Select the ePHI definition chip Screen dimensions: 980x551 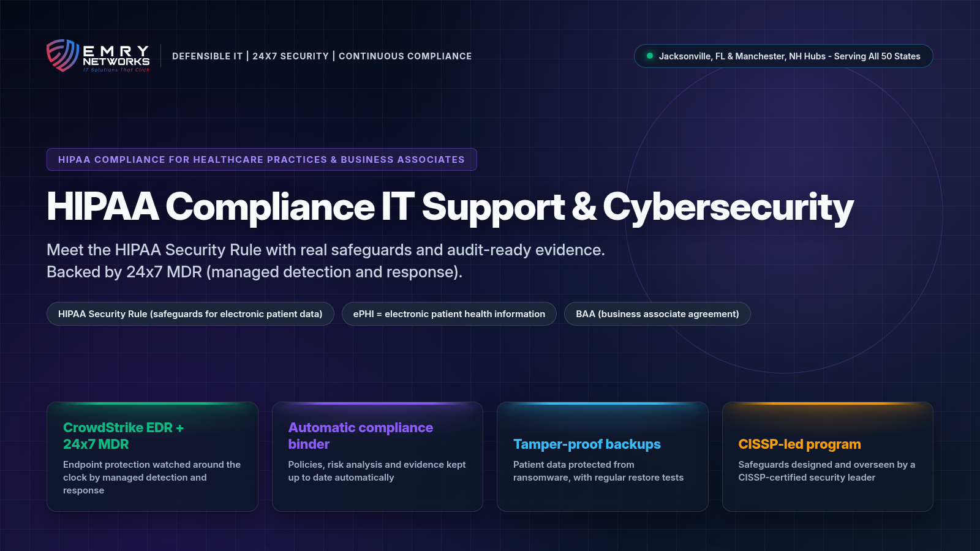click(x=449, y=313)
